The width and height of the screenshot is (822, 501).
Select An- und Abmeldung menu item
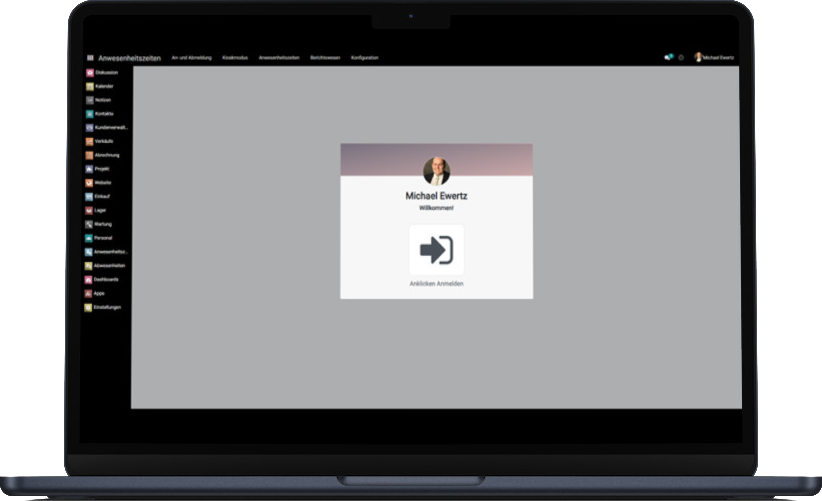(192, 58)
